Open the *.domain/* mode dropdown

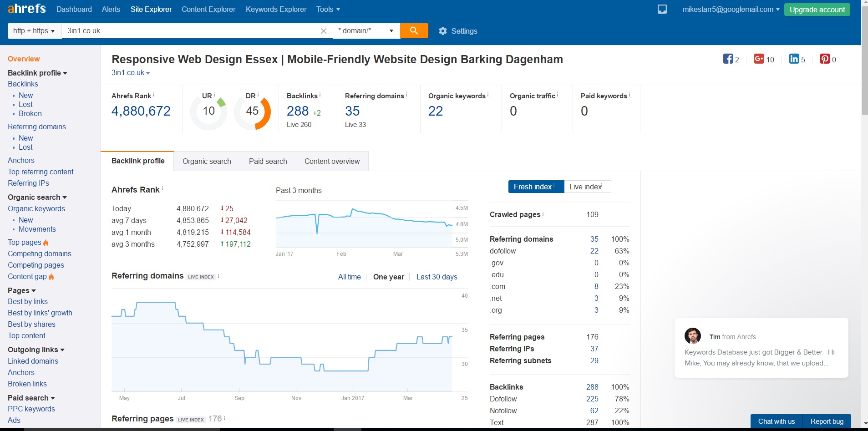tap(366, 30)
